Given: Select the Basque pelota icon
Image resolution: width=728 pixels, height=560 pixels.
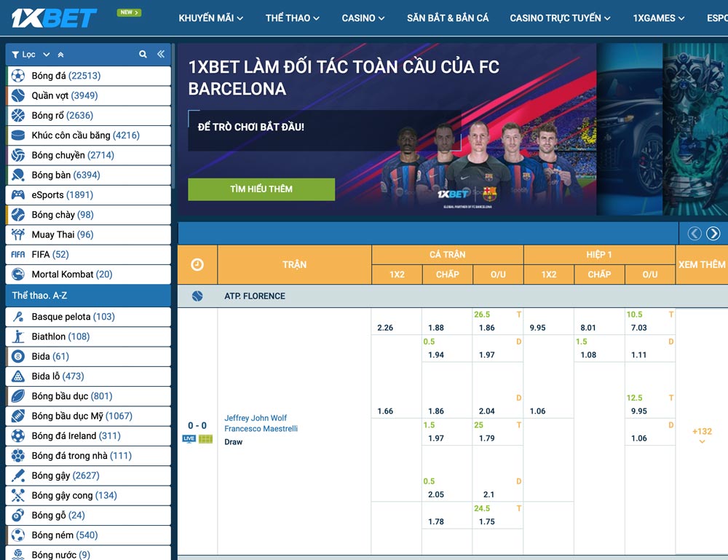Looking at the screenshot, I should (x=18, y=317).
